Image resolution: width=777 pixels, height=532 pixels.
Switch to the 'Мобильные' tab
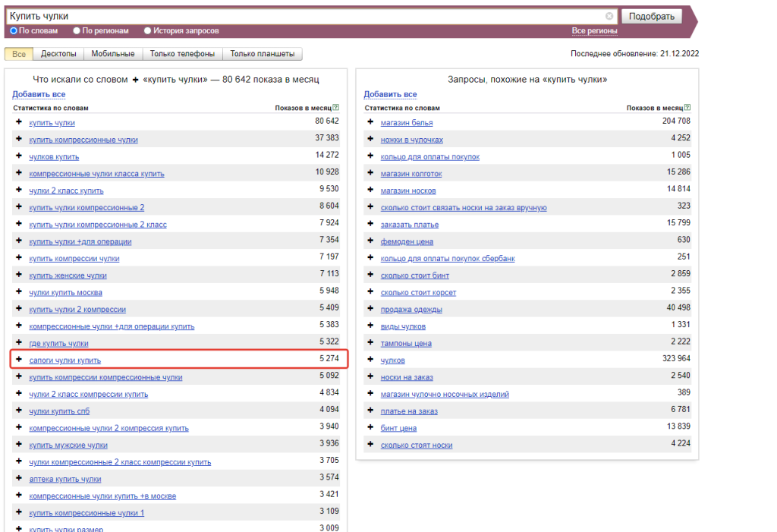click(x=113, y=54)
